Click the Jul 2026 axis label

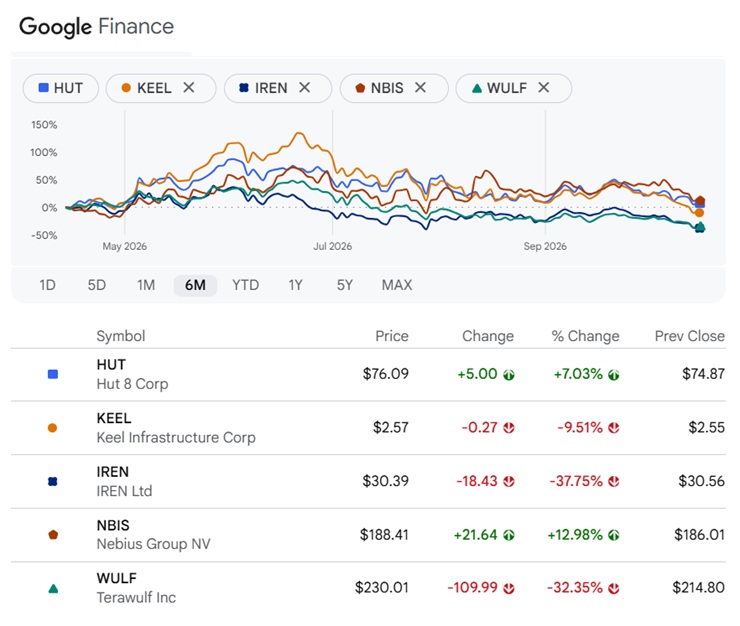(333, 246)
